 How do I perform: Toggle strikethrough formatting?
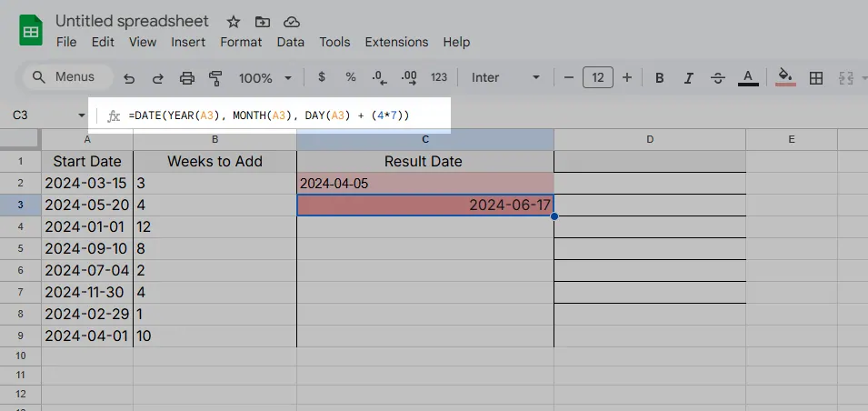coord(717,78)
